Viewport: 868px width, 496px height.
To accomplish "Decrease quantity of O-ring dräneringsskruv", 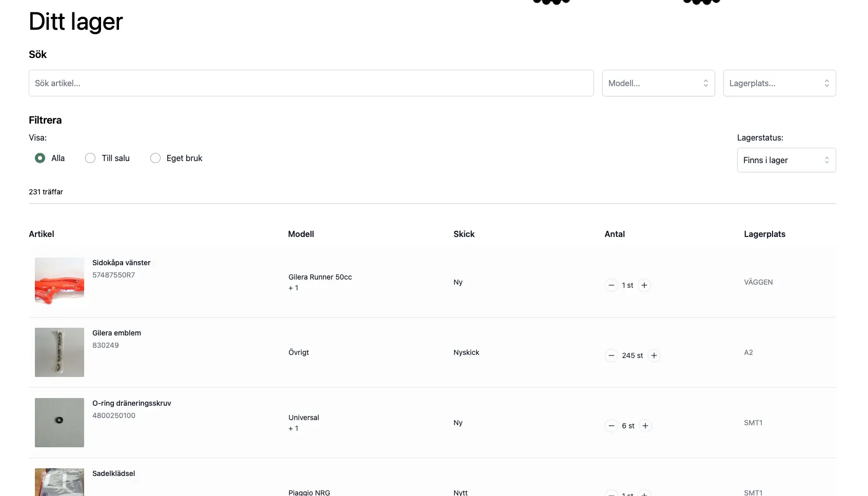I will (611, 426).
